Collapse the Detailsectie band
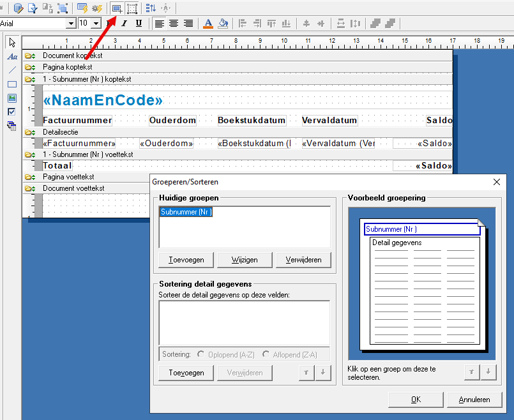Image resolution: width=514 pixels, height=420 pixels. (30, 132)
